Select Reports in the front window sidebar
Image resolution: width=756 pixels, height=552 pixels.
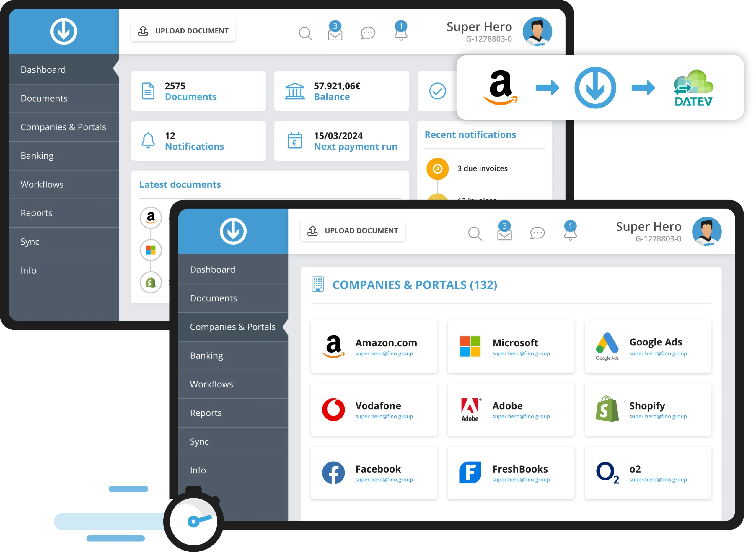click(x=233, y=413)
